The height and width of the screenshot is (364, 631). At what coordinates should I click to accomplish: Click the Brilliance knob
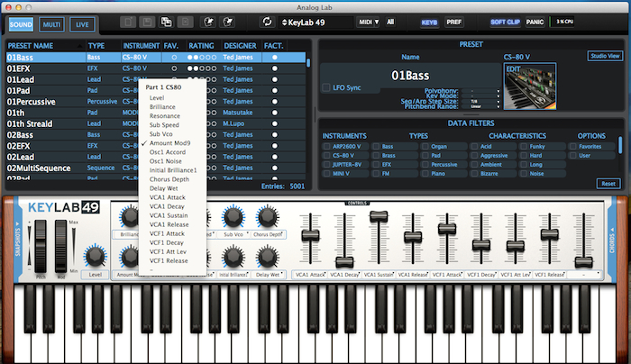click(129, 217)
